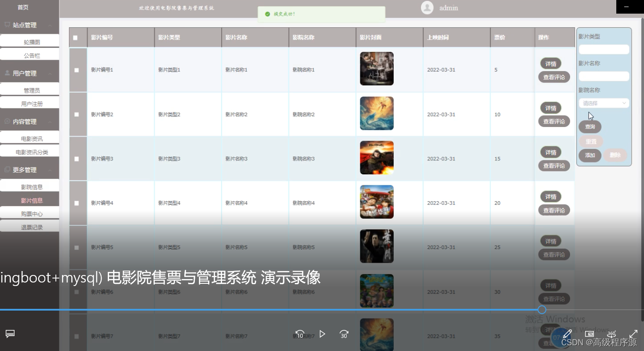Open 查看评论 for 影片名称6
Viewport: 644px width, 351px height.
(554, 299)
